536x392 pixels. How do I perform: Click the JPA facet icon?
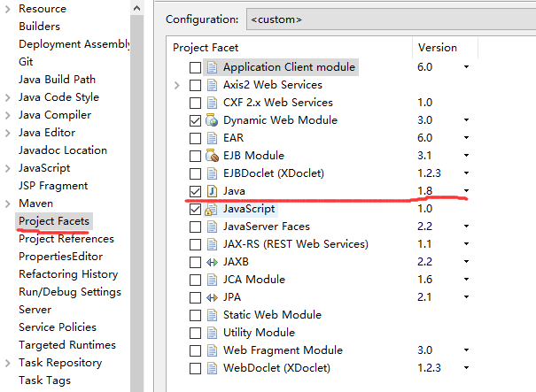(212, 297)
